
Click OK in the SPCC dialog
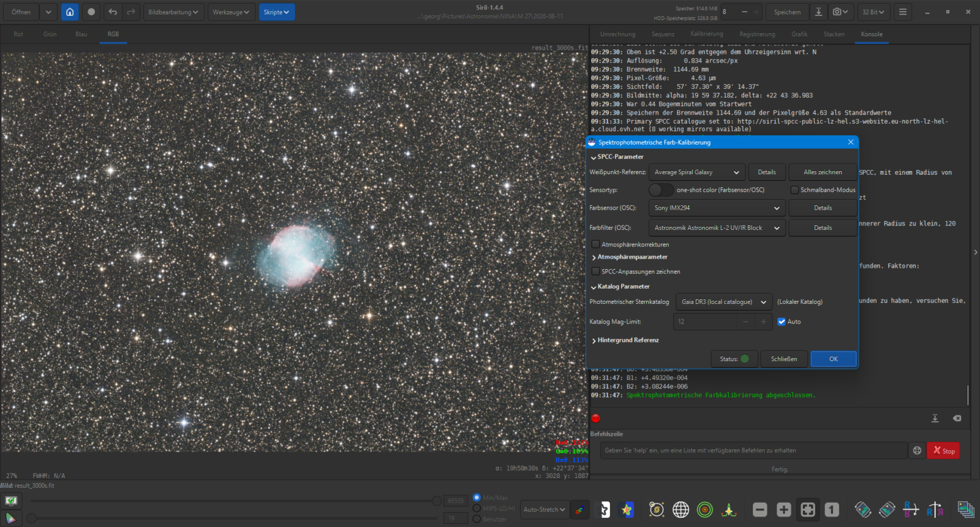(x=834, y=359)
